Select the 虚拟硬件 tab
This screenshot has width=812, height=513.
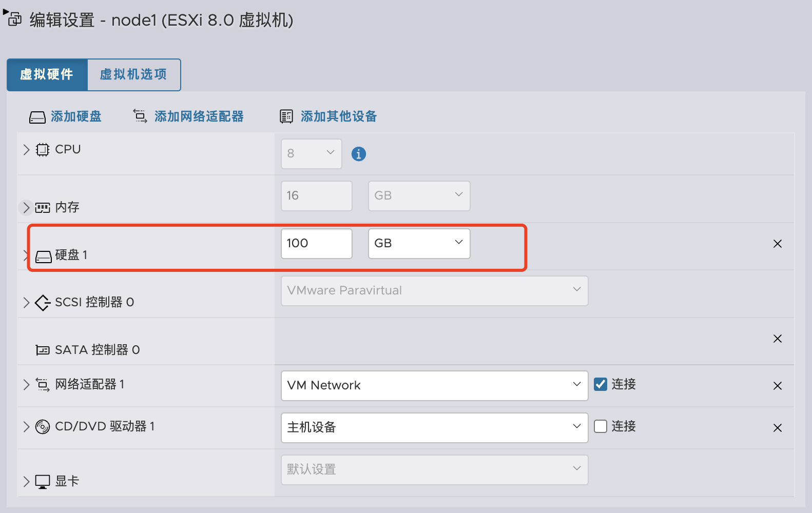[47, 75]
